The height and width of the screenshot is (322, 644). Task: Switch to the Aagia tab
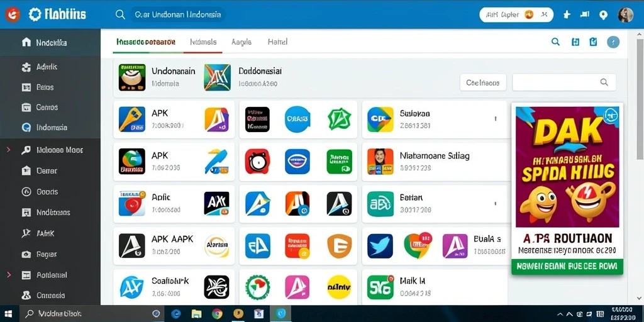pos(241,42)
